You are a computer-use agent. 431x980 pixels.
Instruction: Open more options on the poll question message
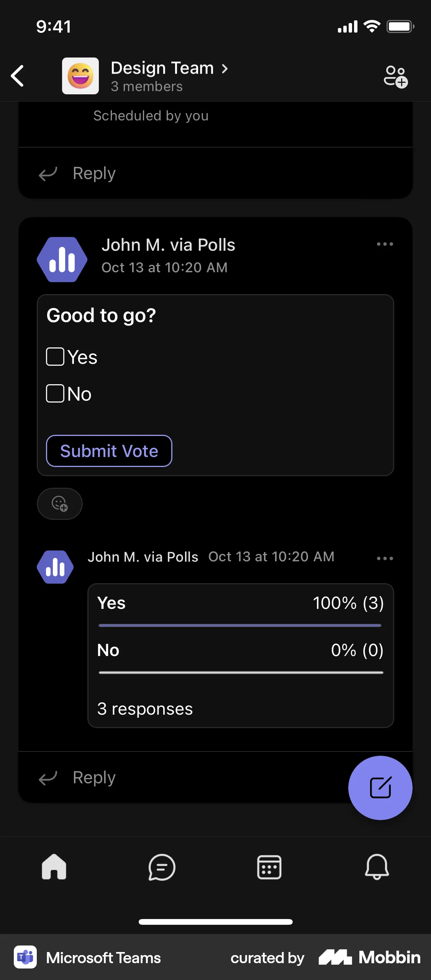point(385,244)
